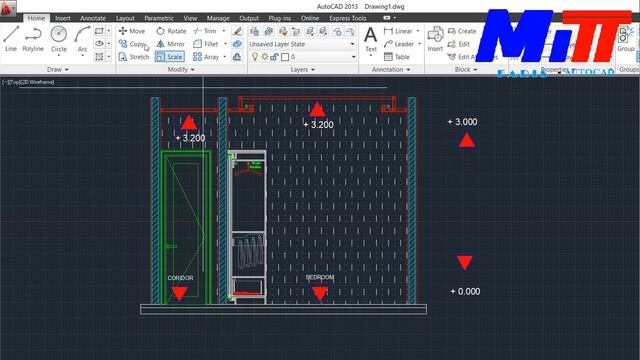
Task: Expand the Draw panel
Action: 58,69
